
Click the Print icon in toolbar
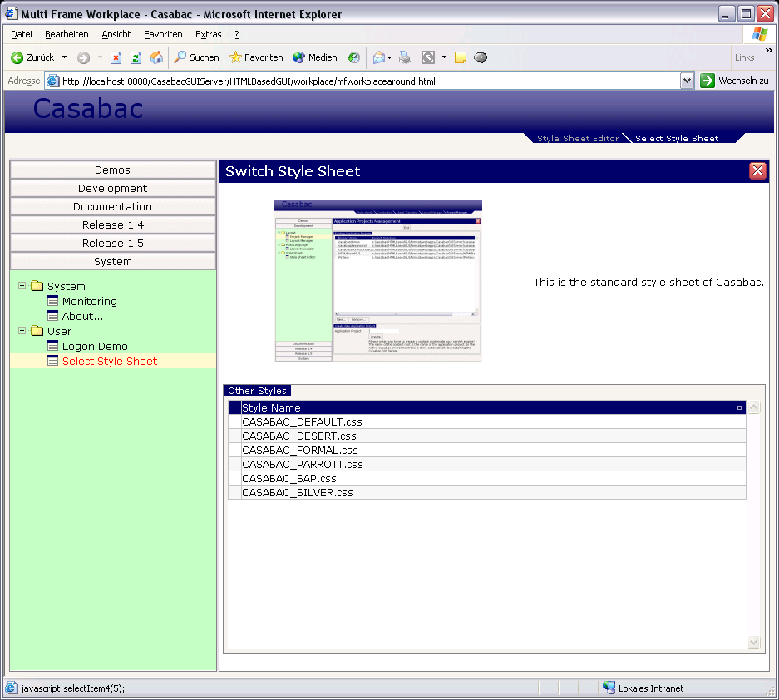click(405, 57)
